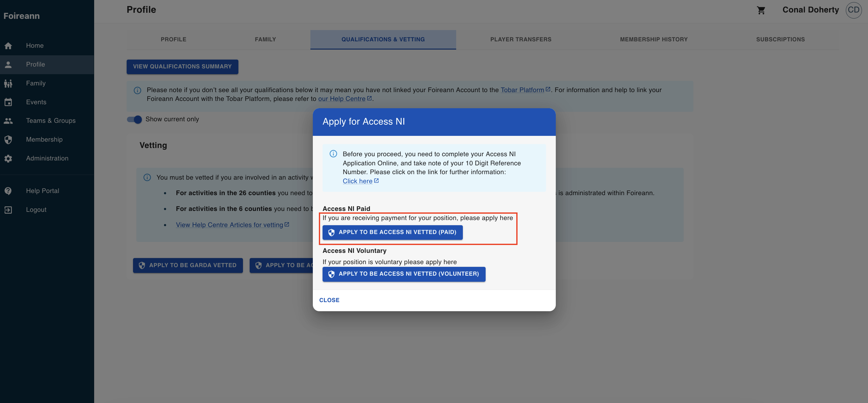The height and width of the screenshot is (403, 868).
Task: Open Administration in the sidebar
Action: [47, 158]
